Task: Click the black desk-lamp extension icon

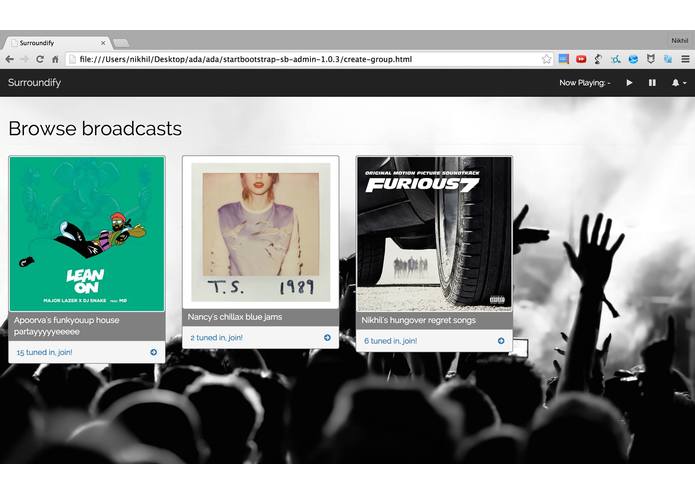Action: click(x=598, y=59)
